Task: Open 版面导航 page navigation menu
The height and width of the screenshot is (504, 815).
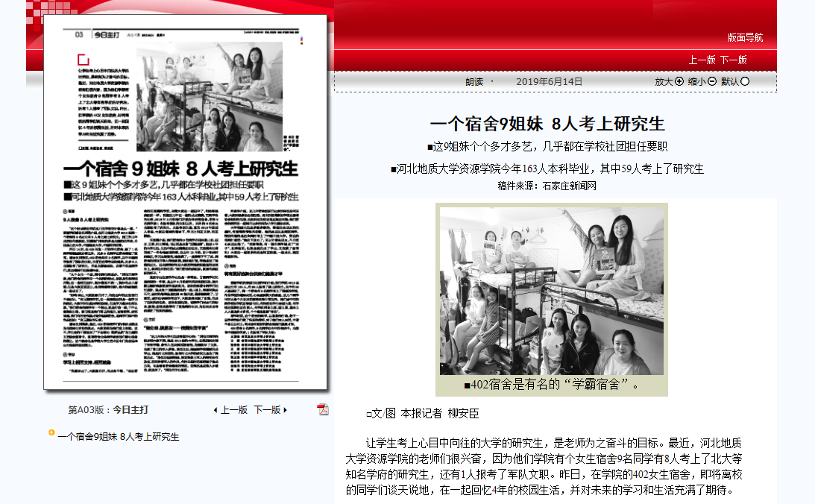Action: click(x=745, y=37)
